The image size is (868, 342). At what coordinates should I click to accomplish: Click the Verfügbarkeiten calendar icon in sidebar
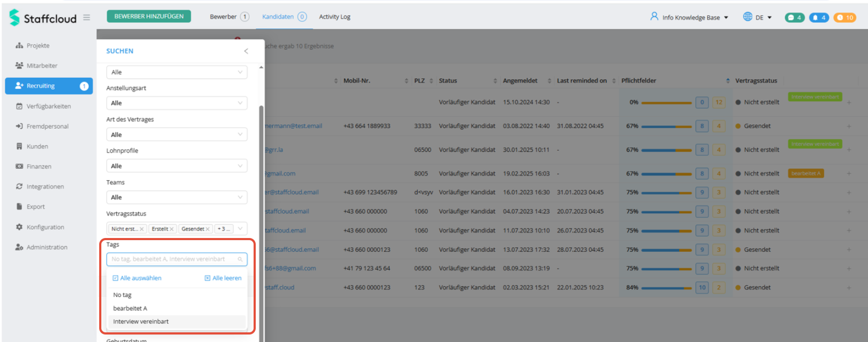click(x=19, y=106)
